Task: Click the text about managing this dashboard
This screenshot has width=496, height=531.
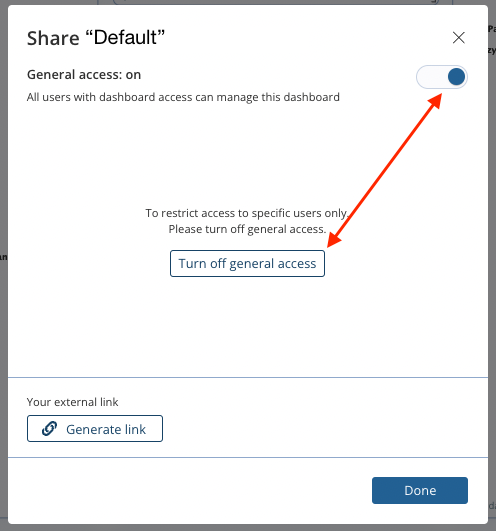Action: tap(183, 97)
